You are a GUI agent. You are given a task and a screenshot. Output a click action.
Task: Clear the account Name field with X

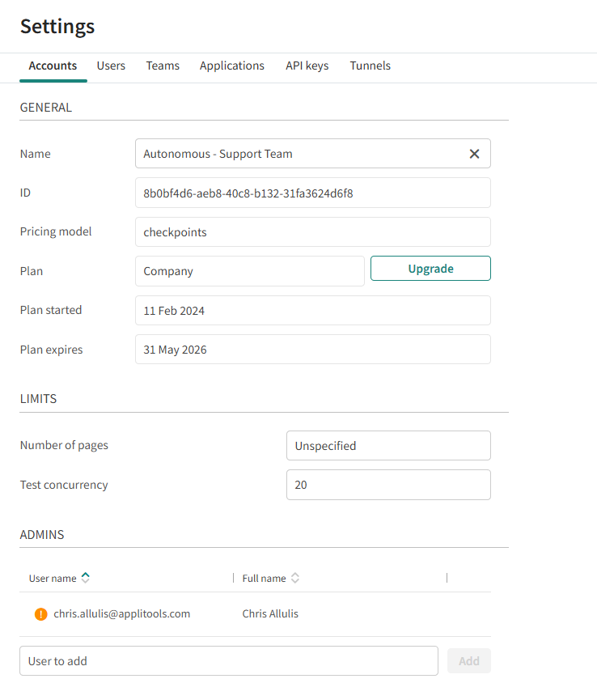(x=474, y=154)
